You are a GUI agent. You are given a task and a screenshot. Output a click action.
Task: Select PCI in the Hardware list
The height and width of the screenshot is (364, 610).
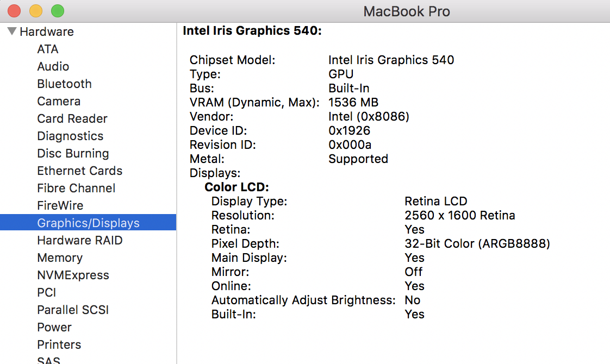46,292
